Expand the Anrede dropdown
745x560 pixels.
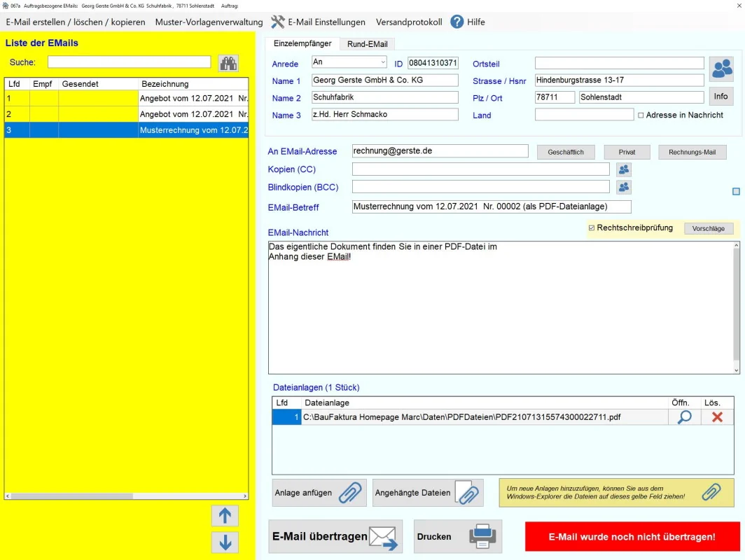tap(382, 62)
